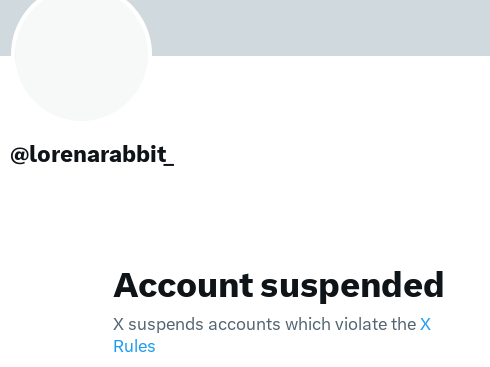The width and height of the screenshot is (490, 367).
Task: Click the word suspends in description
Action: (x=166, y=325)
